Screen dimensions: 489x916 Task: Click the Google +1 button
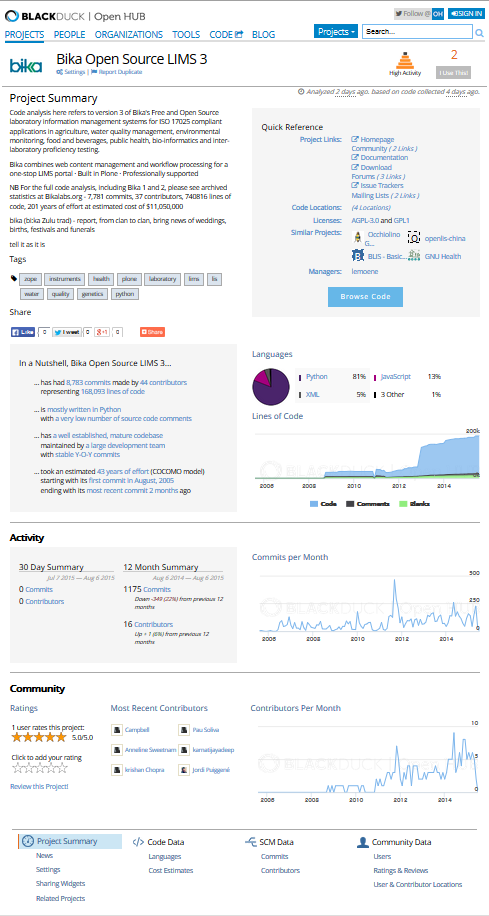[102, 332]
